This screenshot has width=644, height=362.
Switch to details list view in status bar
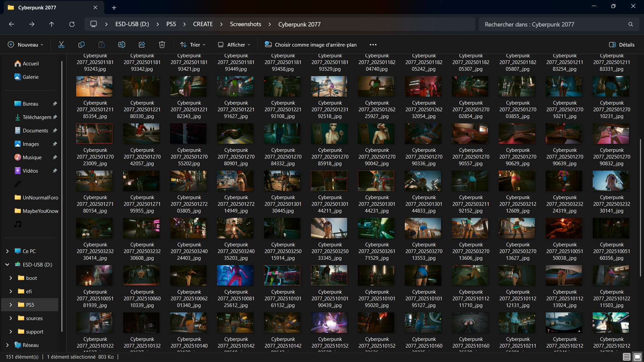point(626,357)
